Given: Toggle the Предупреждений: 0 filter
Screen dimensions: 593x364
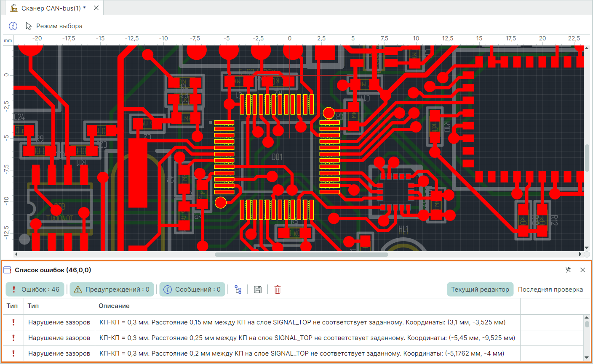Looking at the screenshot, I should [x=112, y=290].
